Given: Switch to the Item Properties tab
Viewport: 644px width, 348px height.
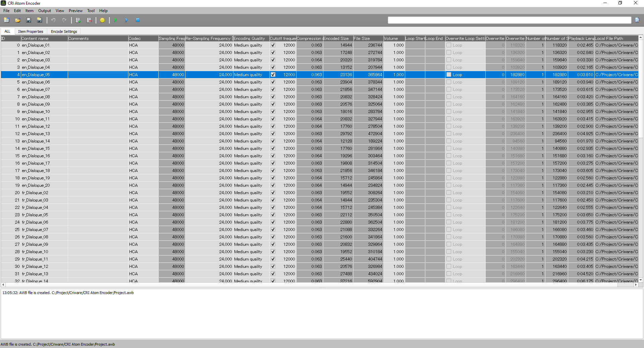Looking at the screenshot, I should coord(31,32).
